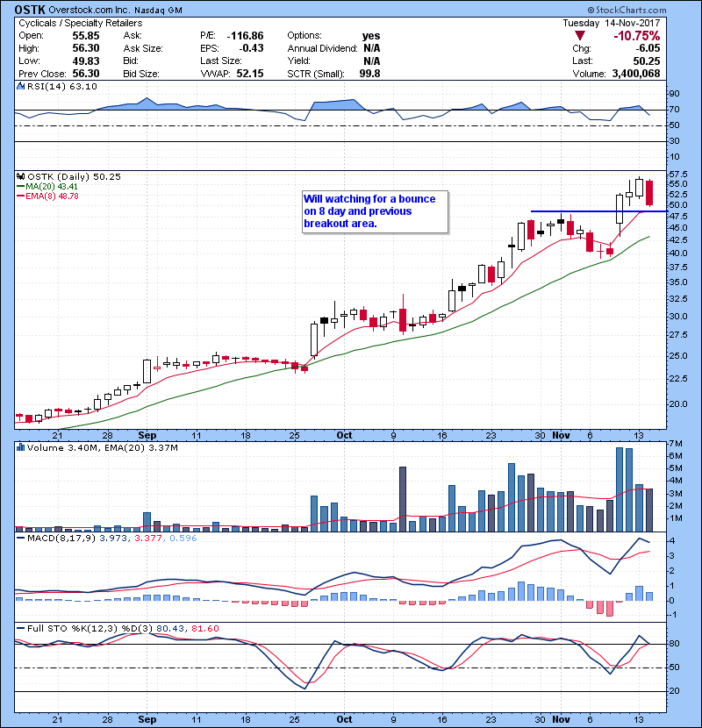Click the MACD(8,17,9) indicator label
The height and width of the screenshot is (728, 702).
pyautogui.click(x=61, y=539)
